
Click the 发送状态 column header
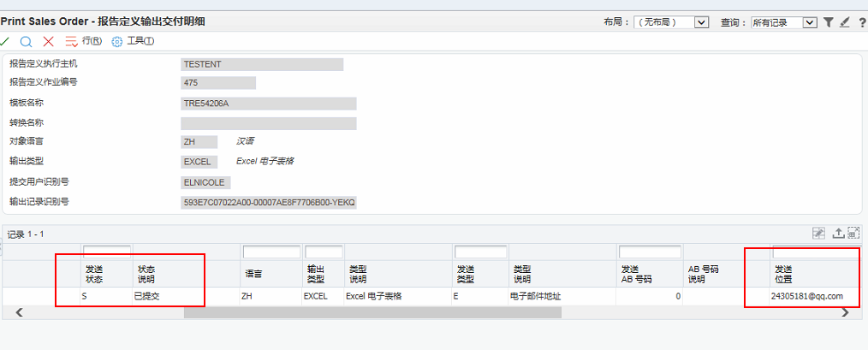[x=107, y=274]
